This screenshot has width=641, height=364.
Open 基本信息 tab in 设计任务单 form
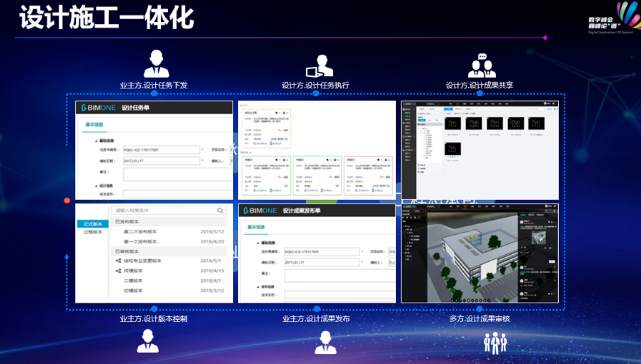tap(94, 125)
